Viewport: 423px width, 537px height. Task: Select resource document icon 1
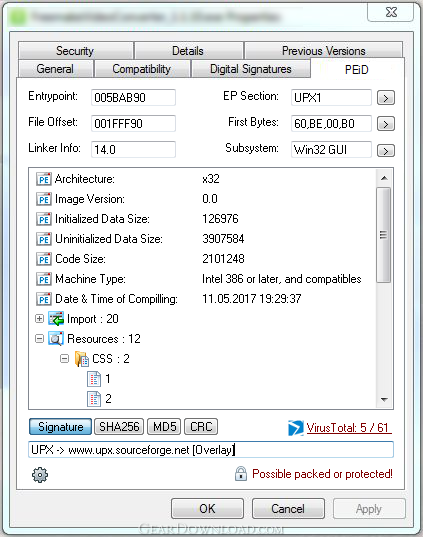click(x=94, y=379)
